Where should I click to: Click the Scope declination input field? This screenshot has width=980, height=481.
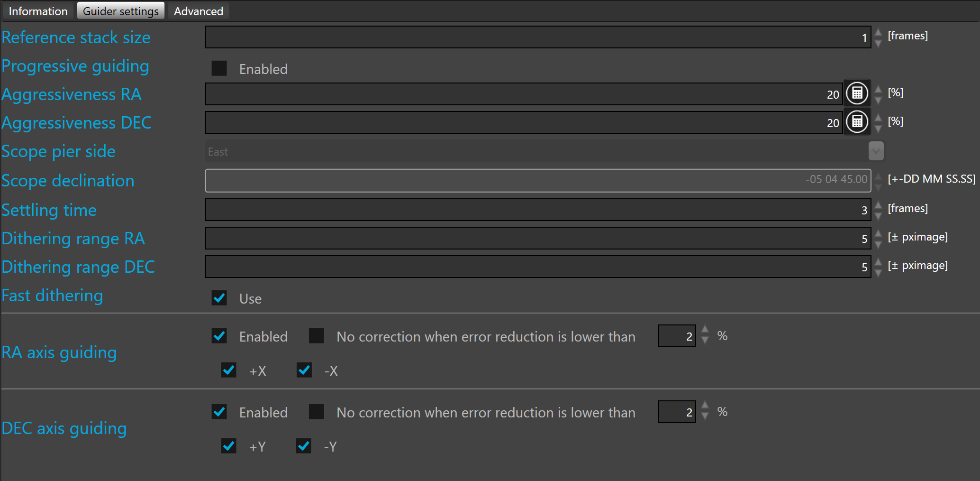(537, 180)
